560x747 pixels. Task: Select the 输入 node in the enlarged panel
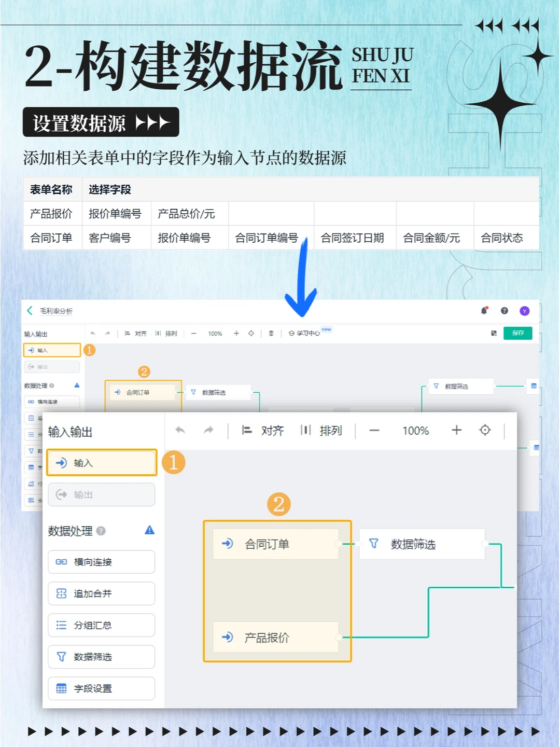[102, 463]
